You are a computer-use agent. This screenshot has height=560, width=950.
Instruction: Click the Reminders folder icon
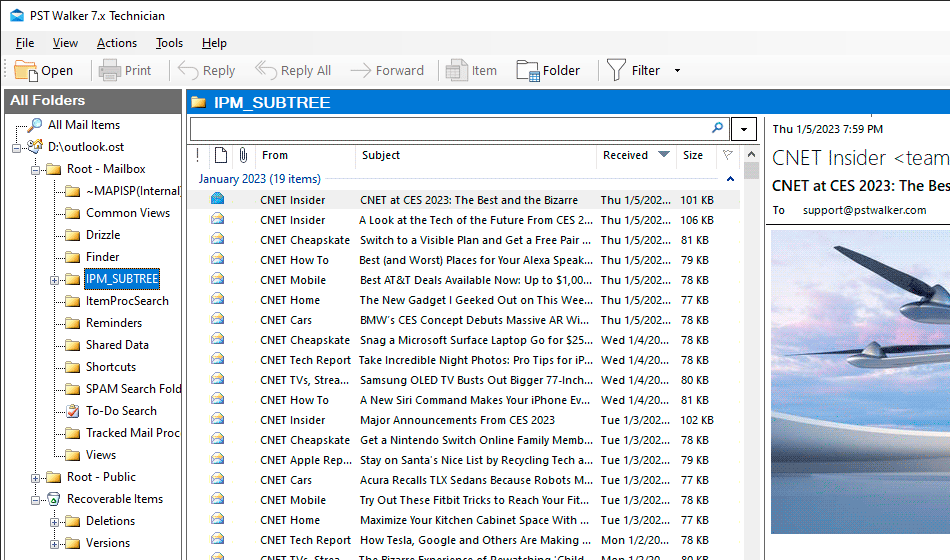pos(73,323)
